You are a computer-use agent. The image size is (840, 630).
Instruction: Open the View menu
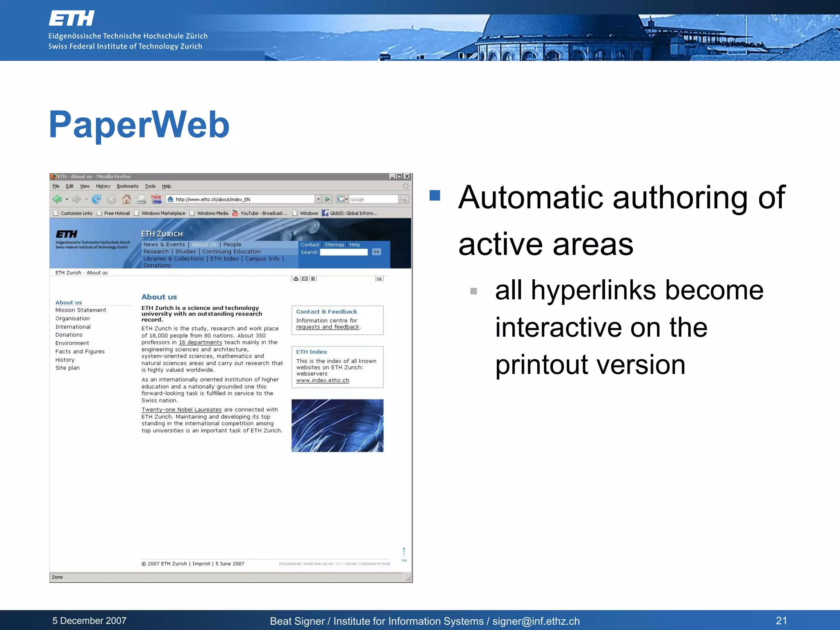coord(85,186)
